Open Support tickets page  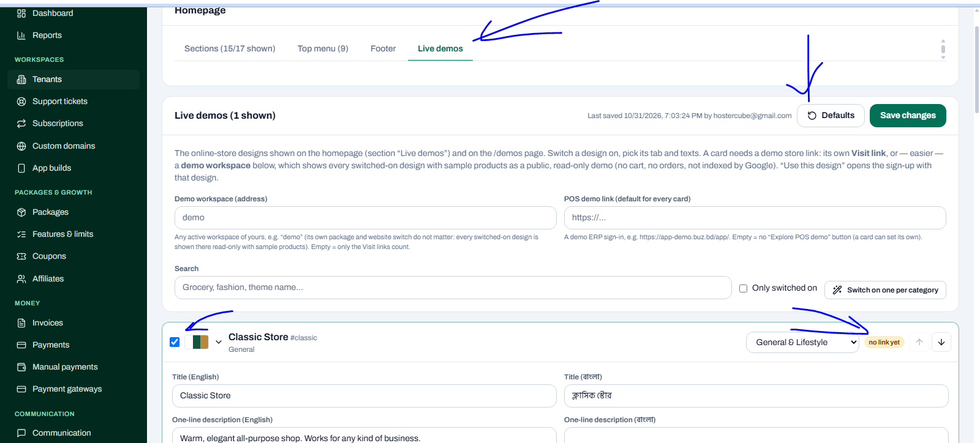(73, 101)
